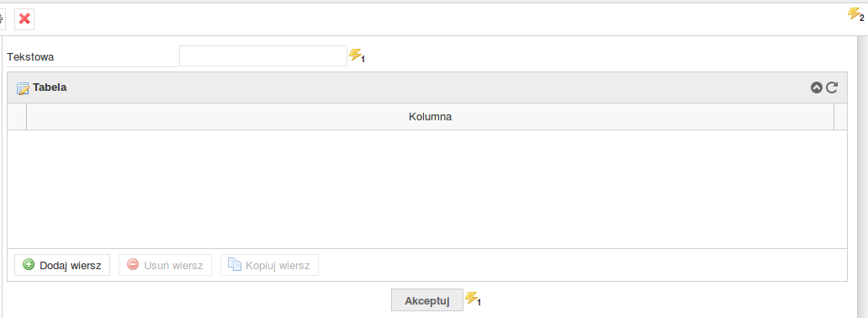Click the narrow header cell left of Kolumna
Screen dimensions: 868x318
[17, 117]
